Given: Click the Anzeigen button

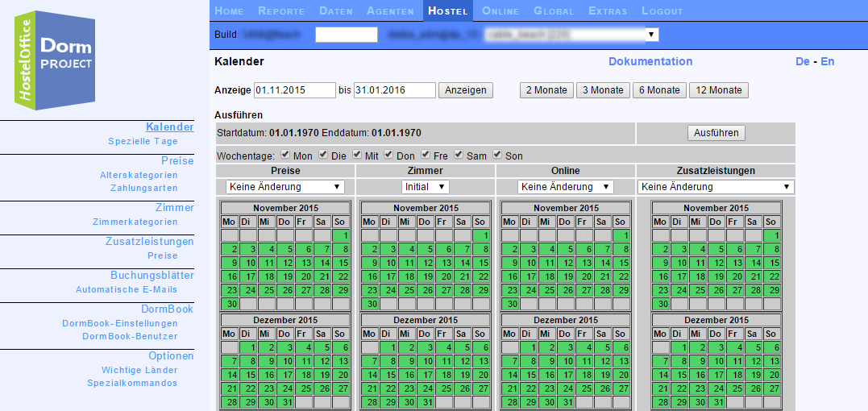Looking at the screenshot, I should tap(466, 90).
